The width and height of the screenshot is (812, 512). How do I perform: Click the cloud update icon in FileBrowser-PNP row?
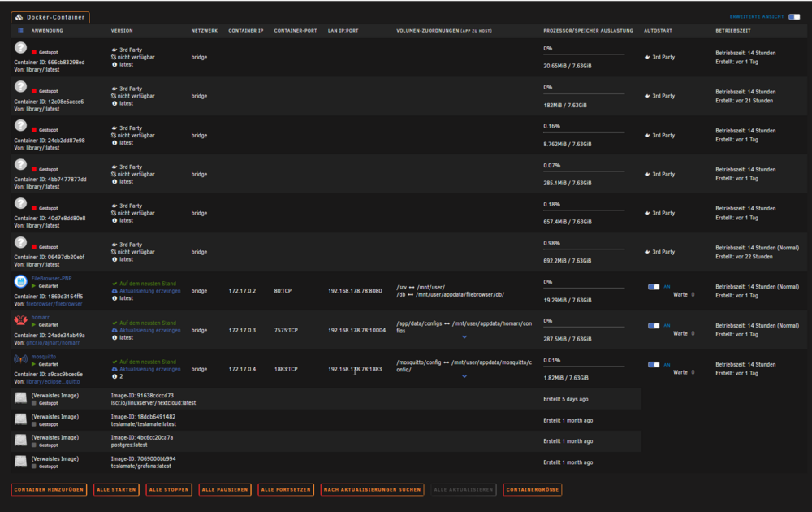(114, 291)
